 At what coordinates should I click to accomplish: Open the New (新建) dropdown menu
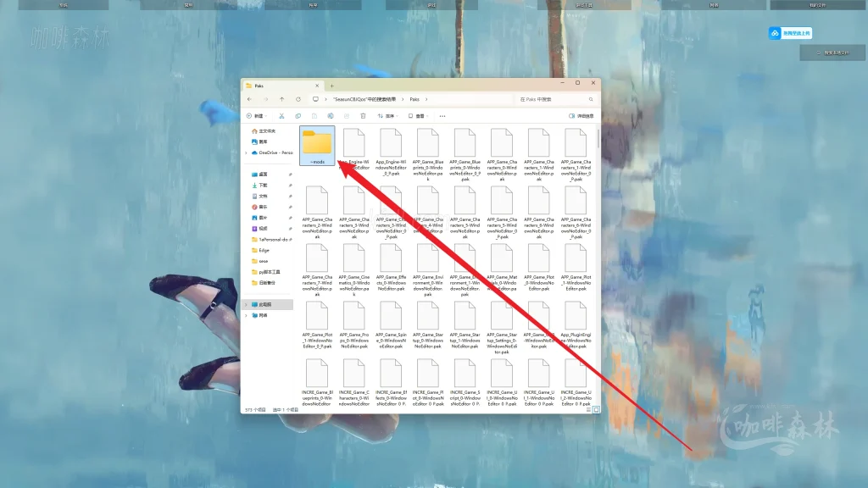click(x=256, y=116)
